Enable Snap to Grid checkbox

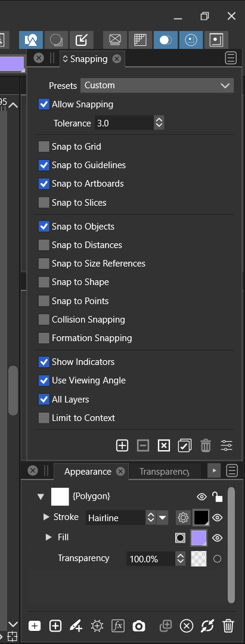pyautogui.click(x=44, y=147)
